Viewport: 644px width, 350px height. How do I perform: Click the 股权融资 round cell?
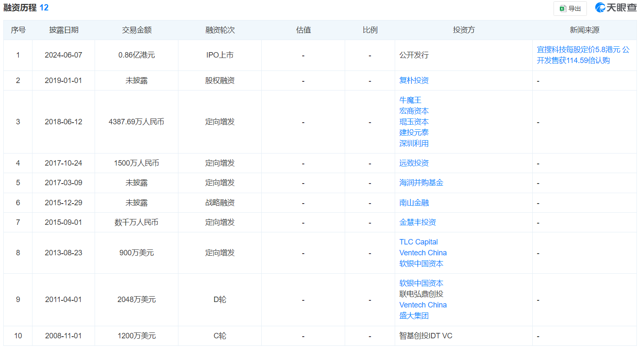coord(220,81)
